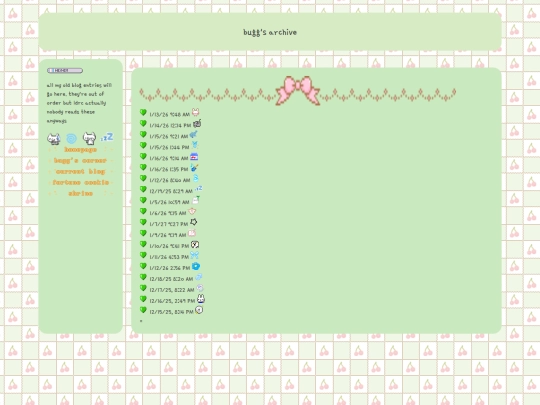Open the 1/6/26 AM blog entry
Image resolution: width=540 pixels, height=405 pixels.
168,213
